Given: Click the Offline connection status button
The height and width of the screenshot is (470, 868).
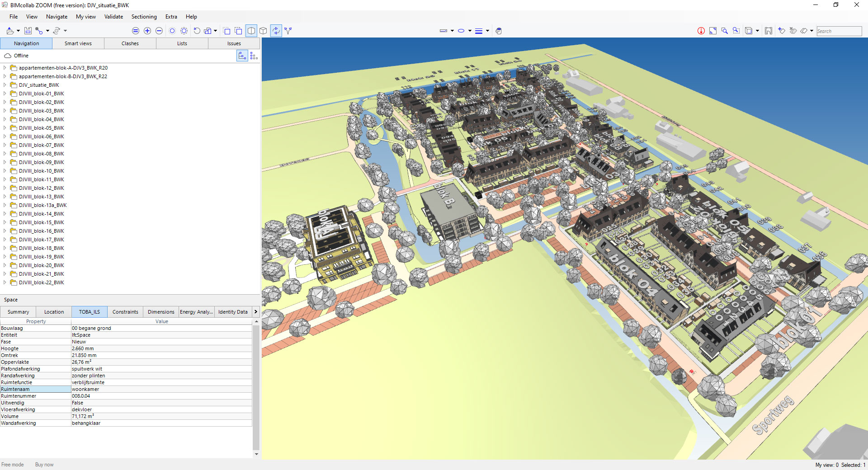Looking at the screenshot, I should pos(17,56).
